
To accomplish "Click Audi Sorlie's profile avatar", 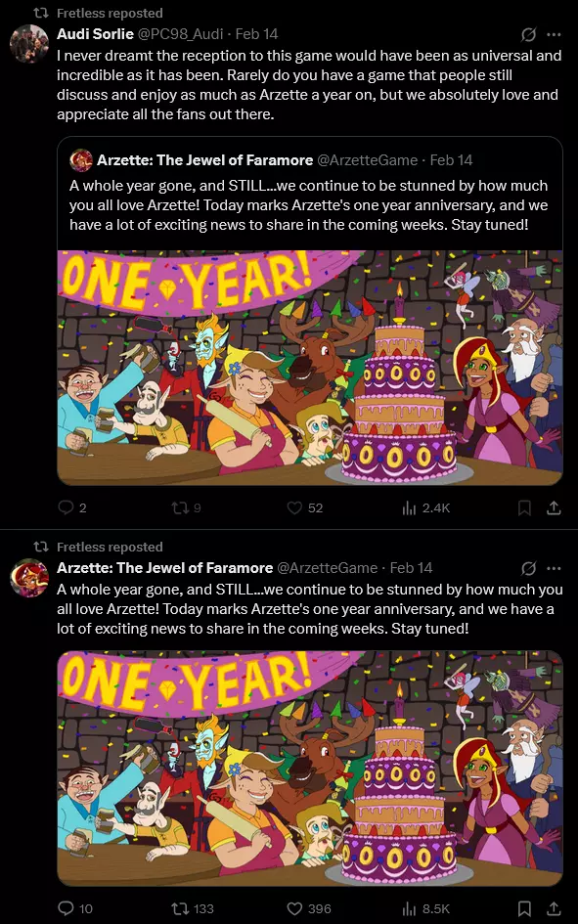I will (x=29, y=44).
